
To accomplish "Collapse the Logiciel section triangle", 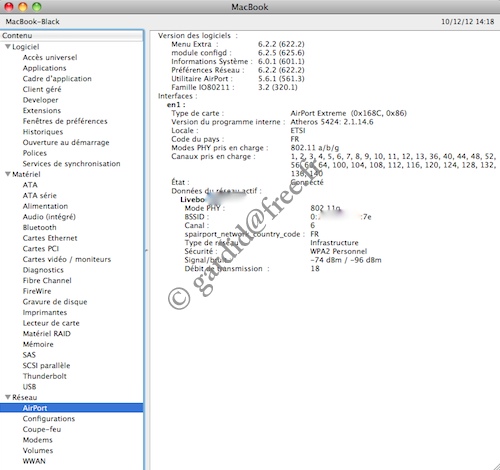I will (x=8, y=47).
